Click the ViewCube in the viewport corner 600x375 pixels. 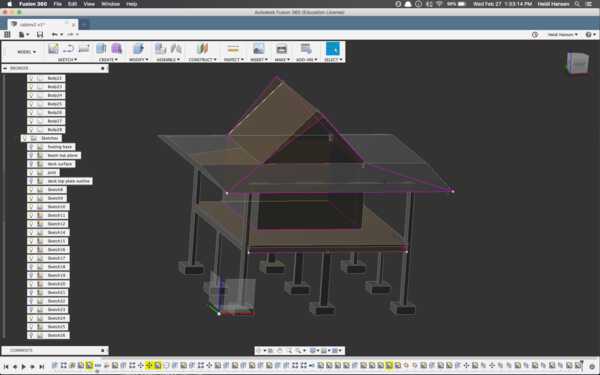577,63
